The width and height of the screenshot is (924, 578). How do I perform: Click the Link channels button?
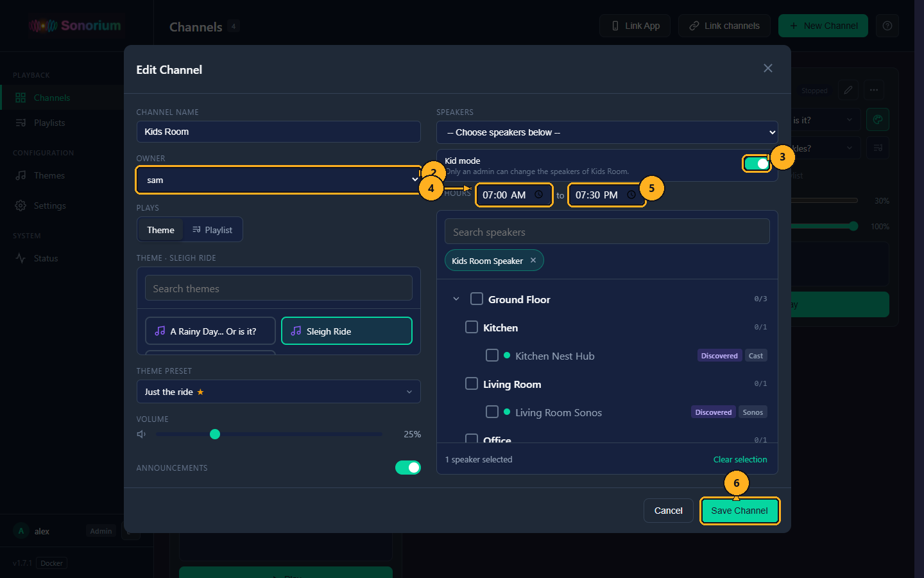[724, 26]
